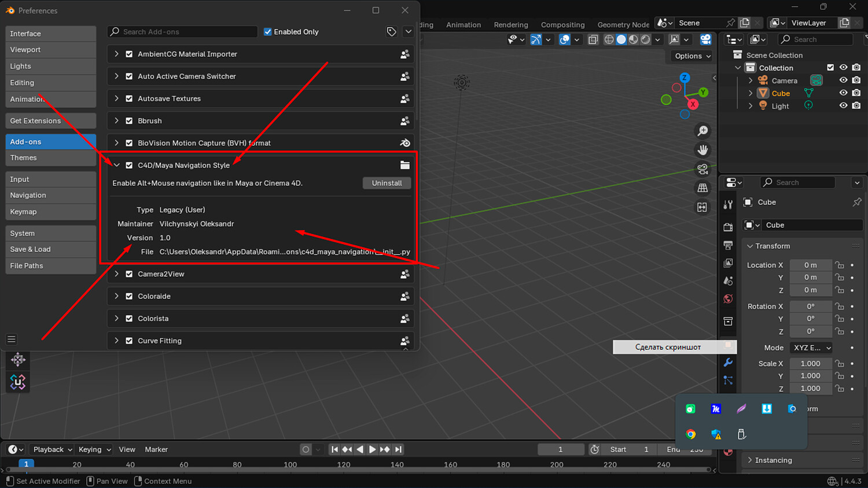Click the Location X value field
Viewport: 868px width, 488px height.
tap(811, 265)
